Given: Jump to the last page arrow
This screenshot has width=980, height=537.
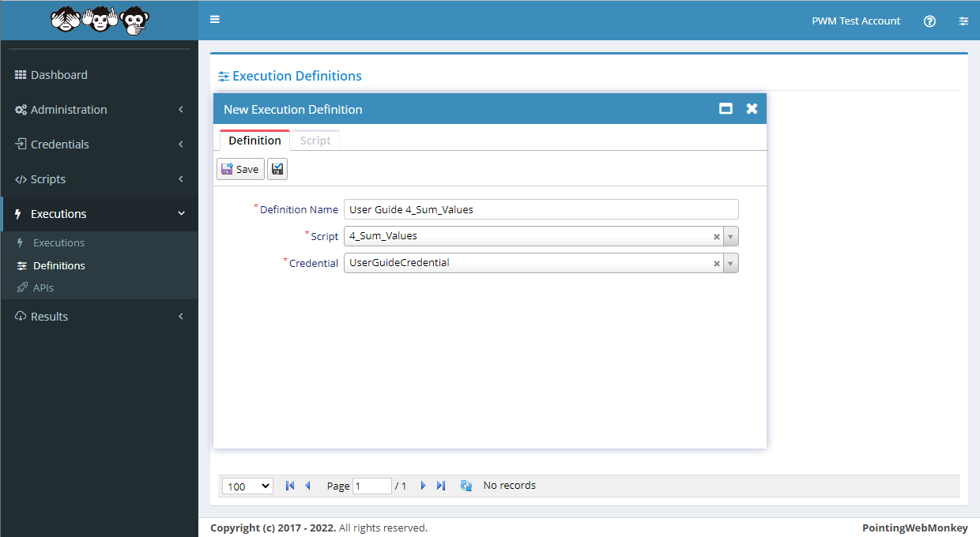Looking at the screenshot, I should click(x=441, y=486).
